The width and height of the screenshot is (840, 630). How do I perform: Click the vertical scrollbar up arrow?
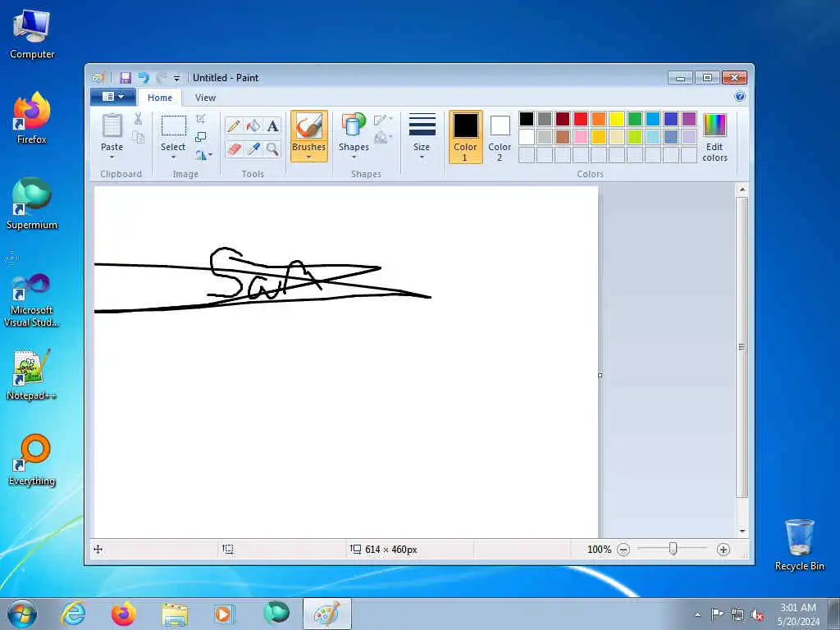coord(742,189)
